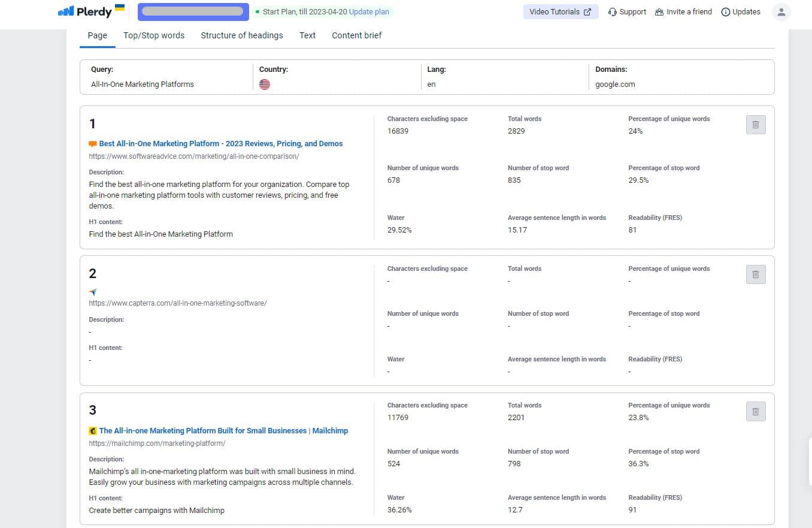Select the Page tab

[x=97, y=35]
